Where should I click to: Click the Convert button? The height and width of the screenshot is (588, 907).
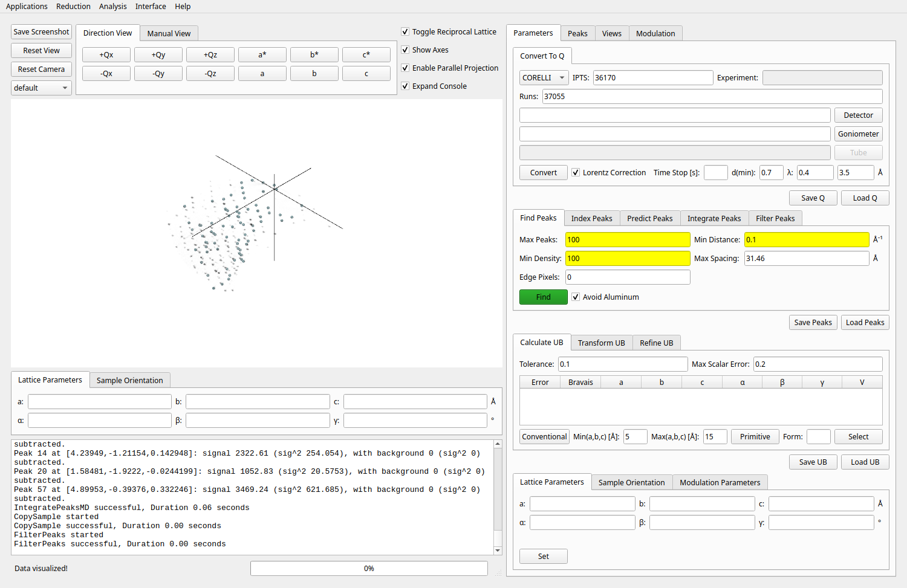point(544,172)
